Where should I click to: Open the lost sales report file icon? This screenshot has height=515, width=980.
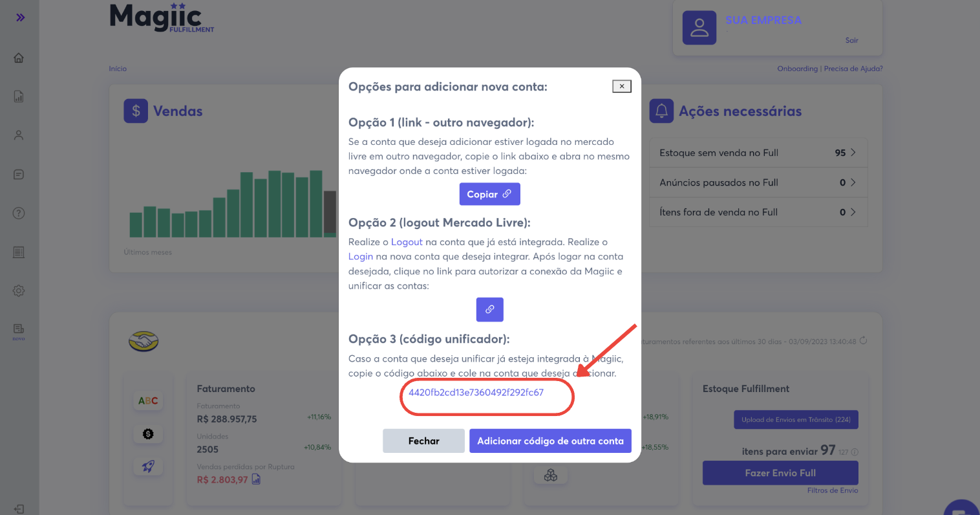click(256, 479)
